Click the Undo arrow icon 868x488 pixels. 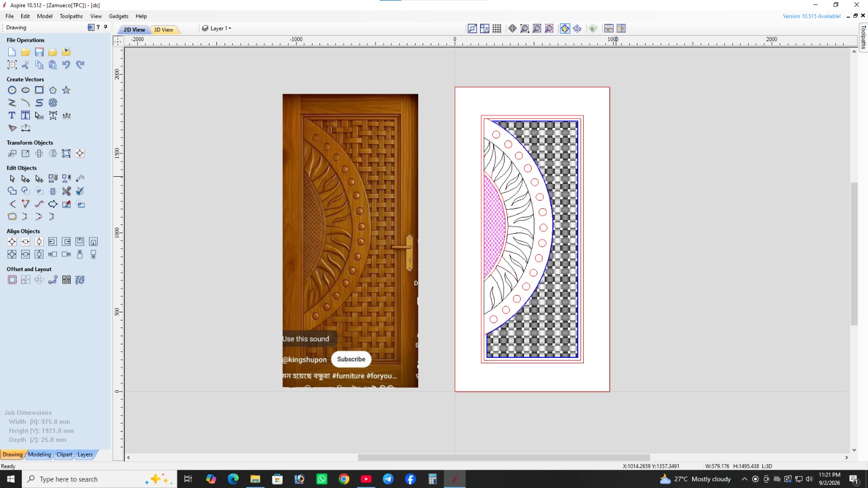pyautogui.click(x=66, y=65)
